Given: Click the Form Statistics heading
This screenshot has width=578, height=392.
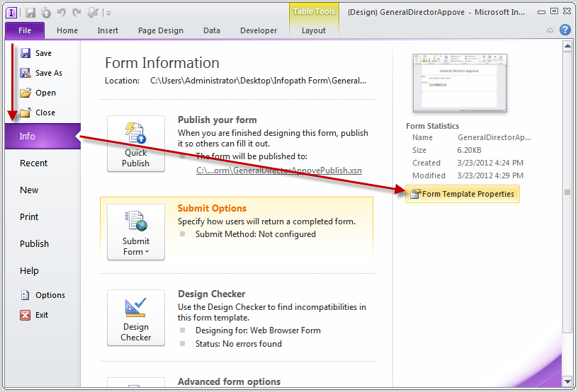Looking at the screenshot, I should click(432, 126).
